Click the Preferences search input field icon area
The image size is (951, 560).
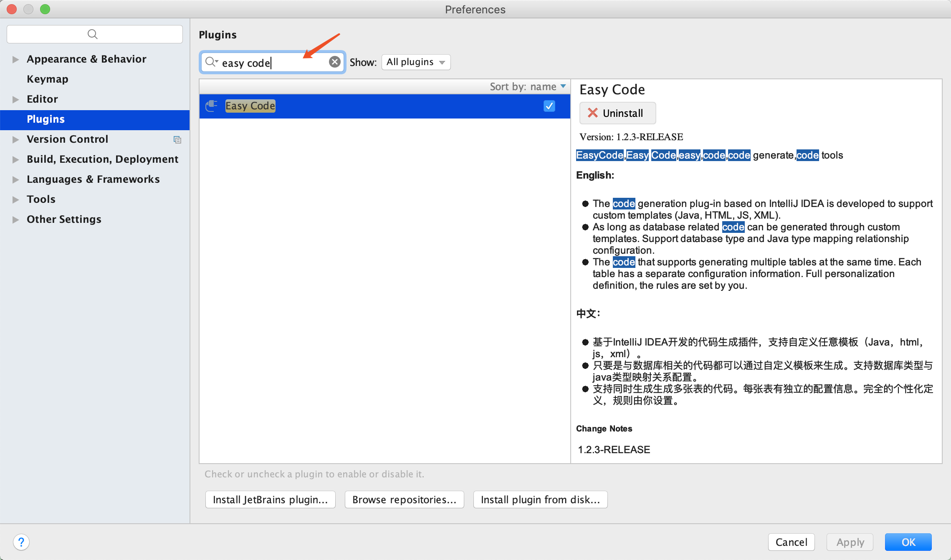pos(93,33)
